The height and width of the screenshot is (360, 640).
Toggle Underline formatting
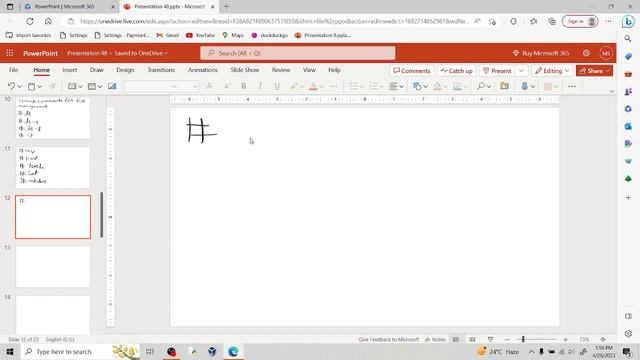(277, 86)
